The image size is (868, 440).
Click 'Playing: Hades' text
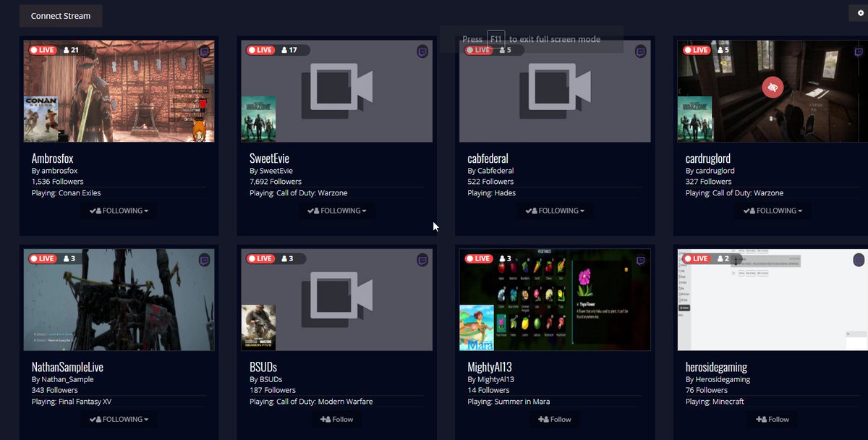tap(492, 193)
